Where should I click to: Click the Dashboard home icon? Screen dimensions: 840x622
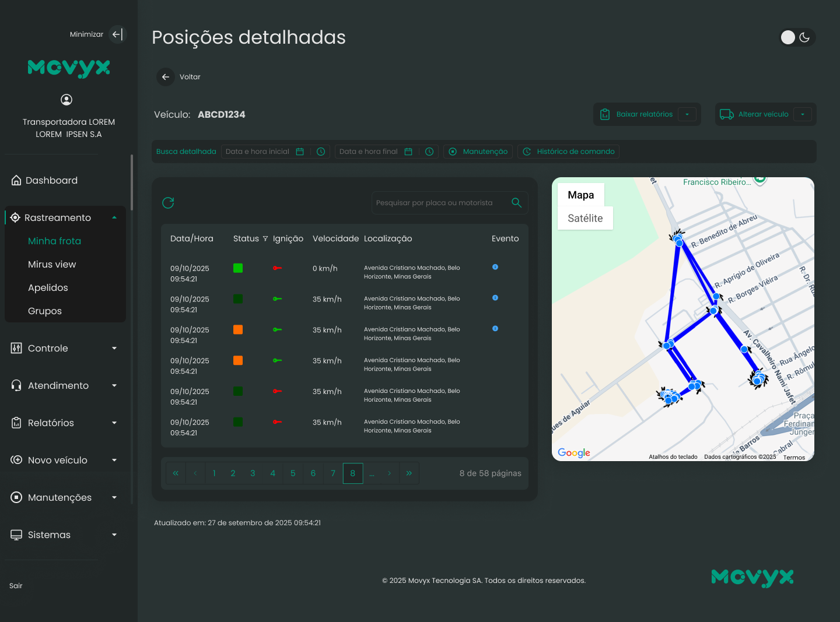(16, 180)
